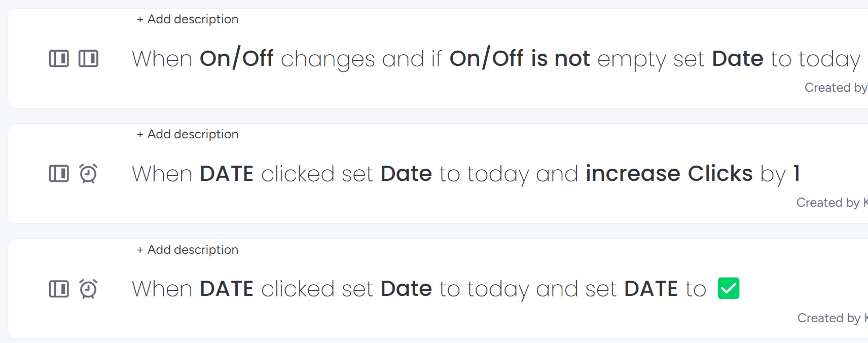Click 'Created by' on the On/Off automation
Viewport: 868px width, 343px height.
835,88
